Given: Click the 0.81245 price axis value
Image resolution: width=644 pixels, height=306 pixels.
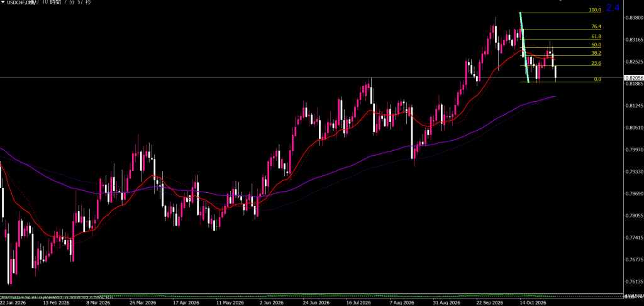Looking at the screenshot, I should 633,106.
